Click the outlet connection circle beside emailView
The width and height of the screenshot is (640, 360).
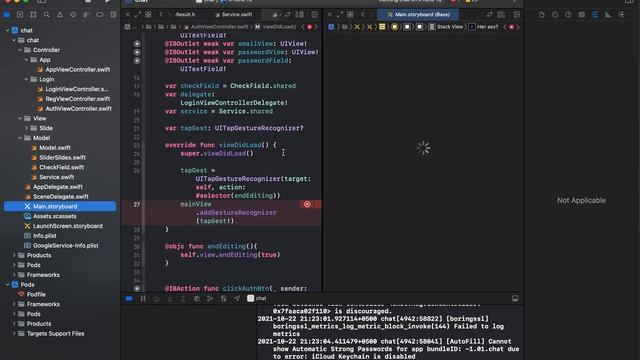[x=137, y=44]
